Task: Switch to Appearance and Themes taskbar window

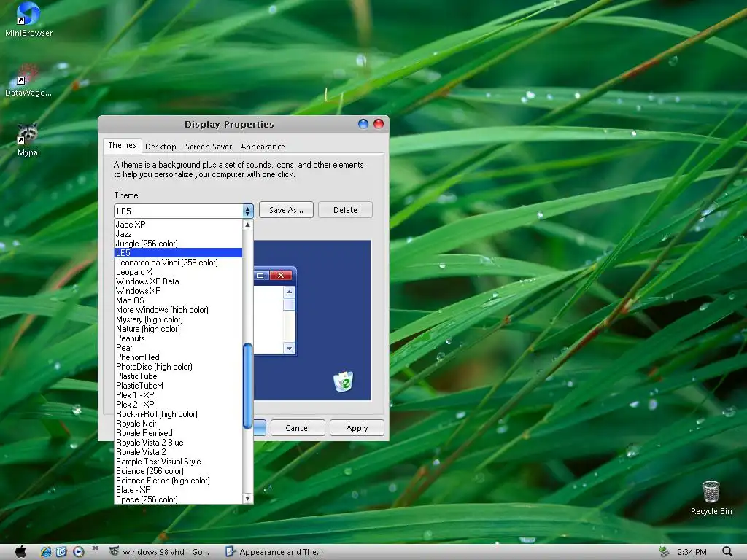Action: pyautogui.click(x=274, y=552)
